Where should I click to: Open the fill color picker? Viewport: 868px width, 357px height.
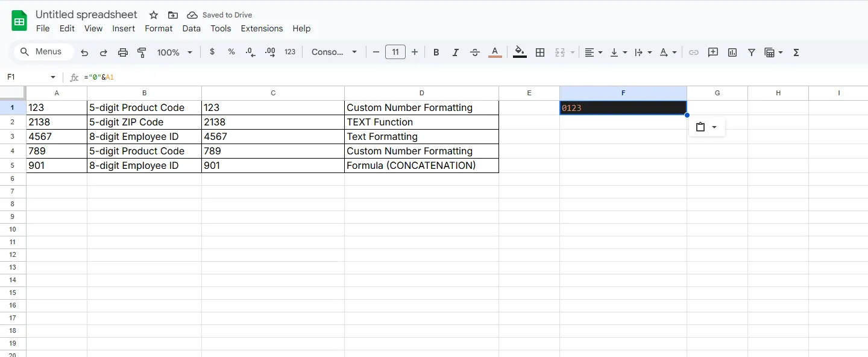point(520,52)
